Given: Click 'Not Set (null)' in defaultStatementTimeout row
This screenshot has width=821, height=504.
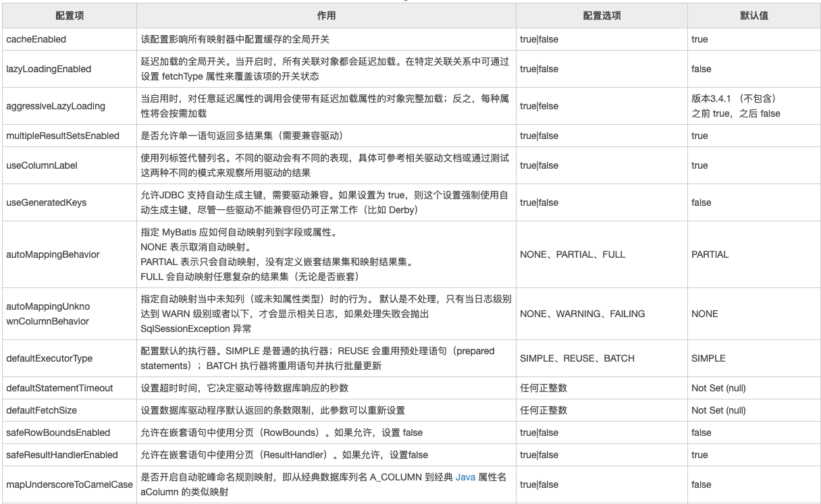Looking at the screenshot, I should (x=718, y=388).
